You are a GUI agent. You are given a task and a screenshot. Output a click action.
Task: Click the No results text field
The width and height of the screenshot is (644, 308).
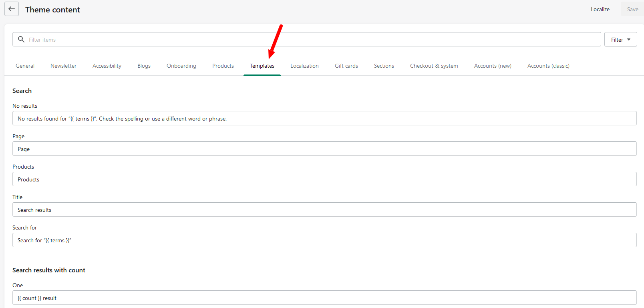(x=324, y=119)
